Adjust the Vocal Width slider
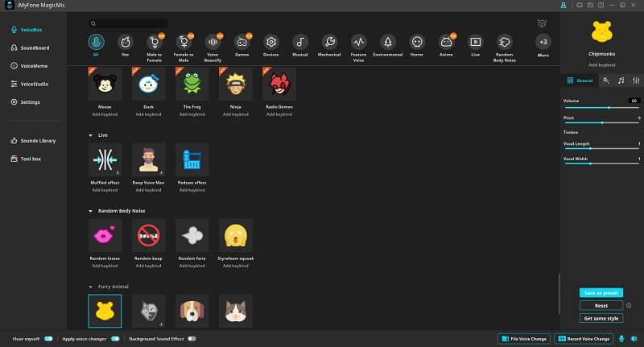This screenshot has height=347, width=644. [601, 163]
